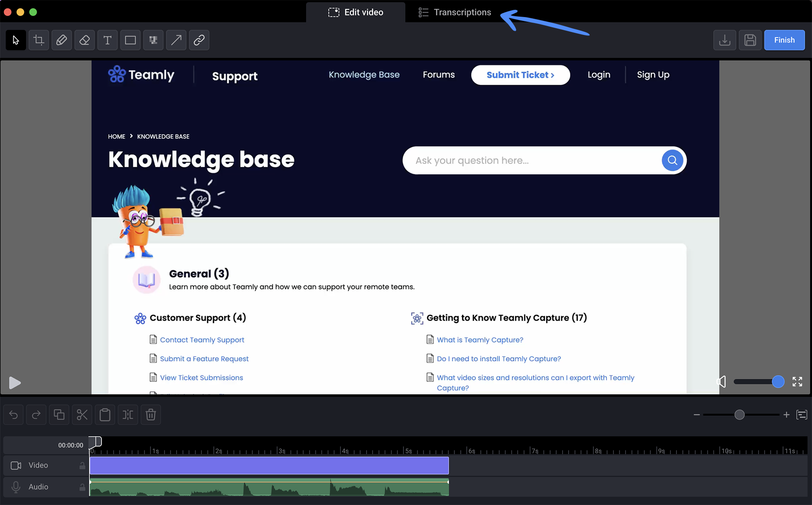Switch to the Edit video tab
Viewport: 812px width, 505px height.
coord(356,12)
